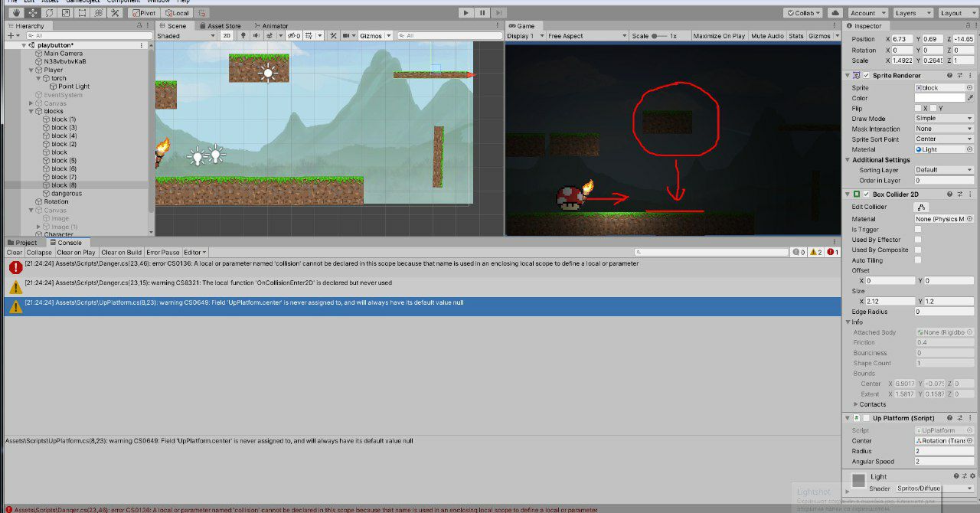Click the Sprite Renderer color swatch

939,98
